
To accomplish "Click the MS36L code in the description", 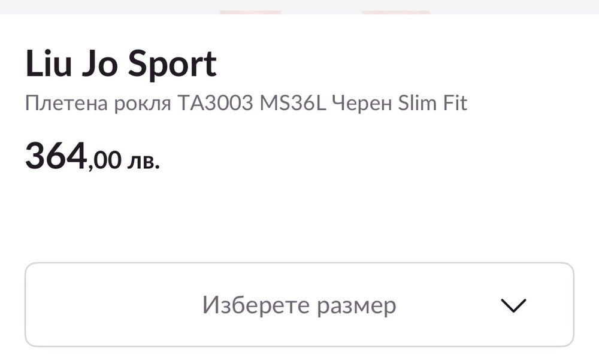I will coord(292,104).
